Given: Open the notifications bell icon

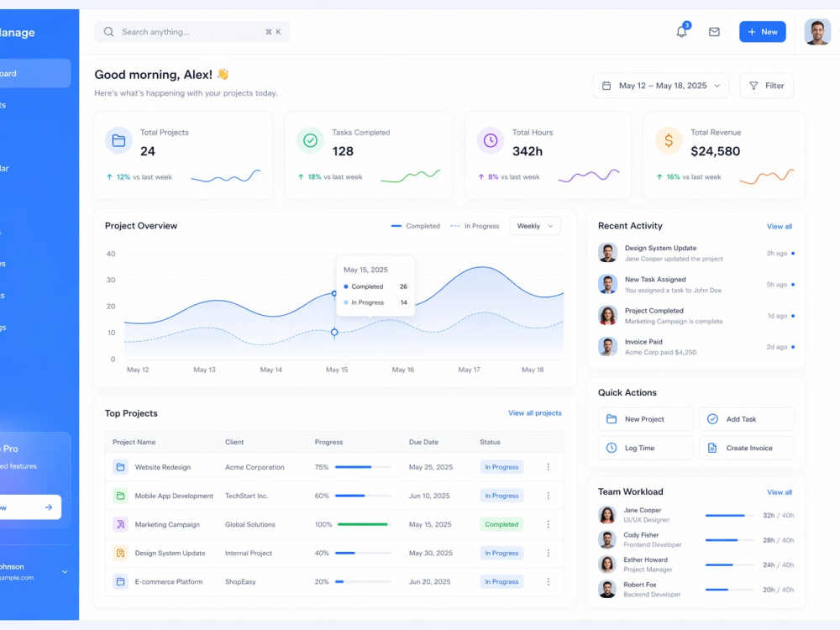Looking at the screenshot, I should [681, 32].
